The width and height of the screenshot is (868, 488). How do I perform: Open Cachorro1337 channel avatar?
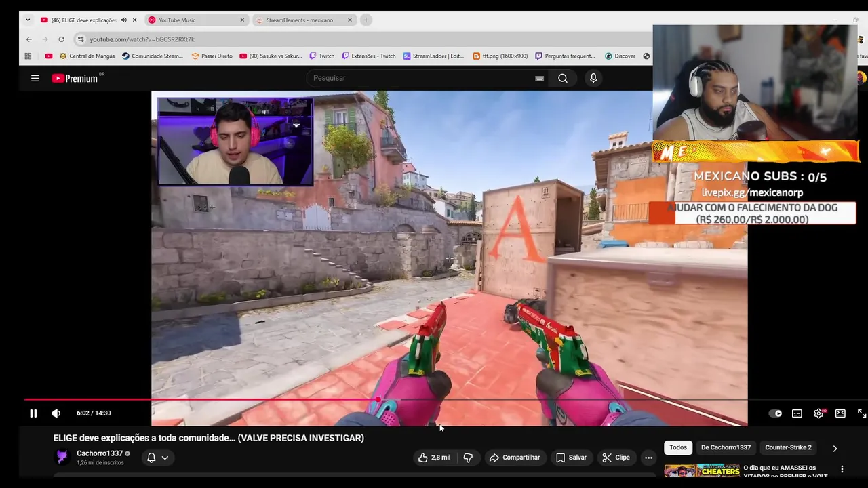62,457
